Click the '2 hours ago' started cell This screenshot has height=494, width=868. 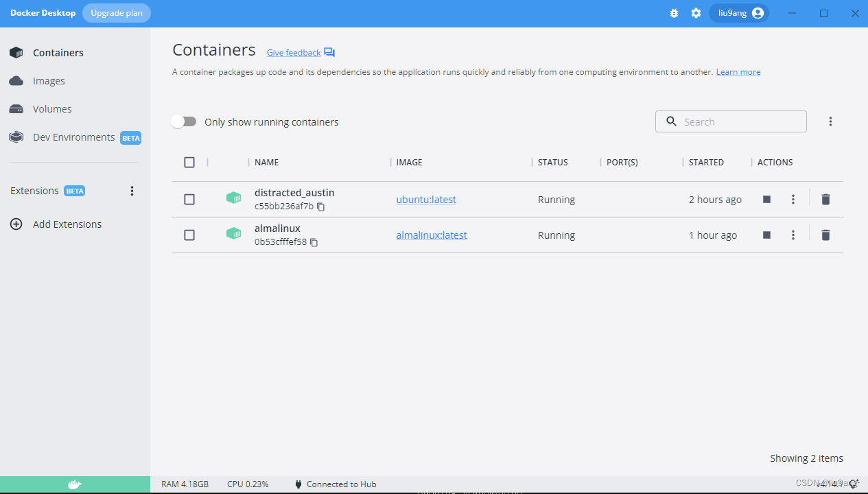point(715,200)
